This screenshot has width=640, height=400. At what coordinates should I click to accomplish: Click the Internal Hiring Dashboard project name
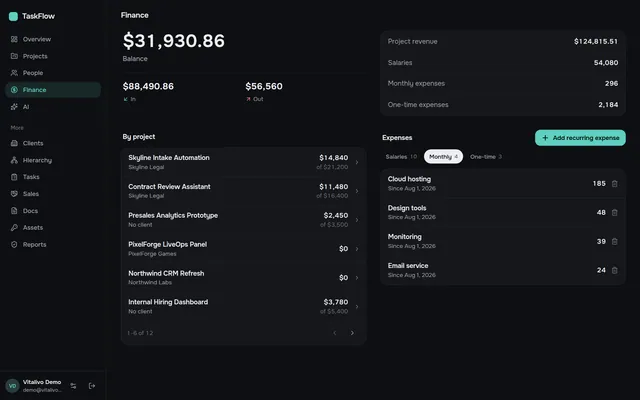coord(168,302)
